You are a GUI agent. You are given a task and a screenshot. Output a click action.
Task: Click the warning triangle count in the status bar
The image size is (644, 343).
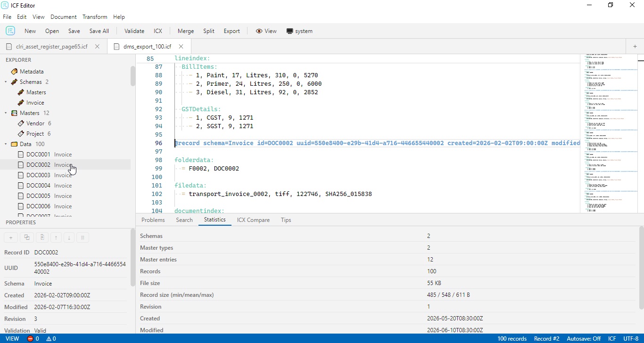(51, 339)
